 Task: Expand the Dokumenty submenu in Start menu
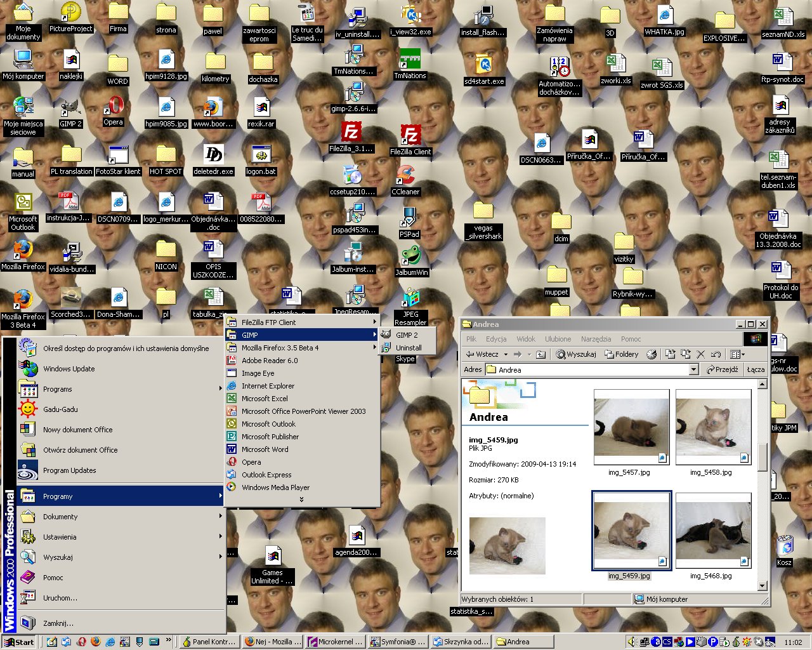coord(121,516)
